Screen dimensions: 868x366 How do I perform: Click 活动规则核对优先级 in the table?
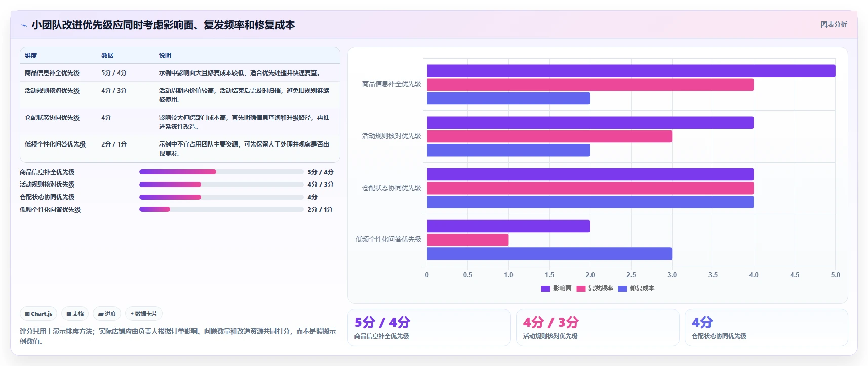coord(52,91)
